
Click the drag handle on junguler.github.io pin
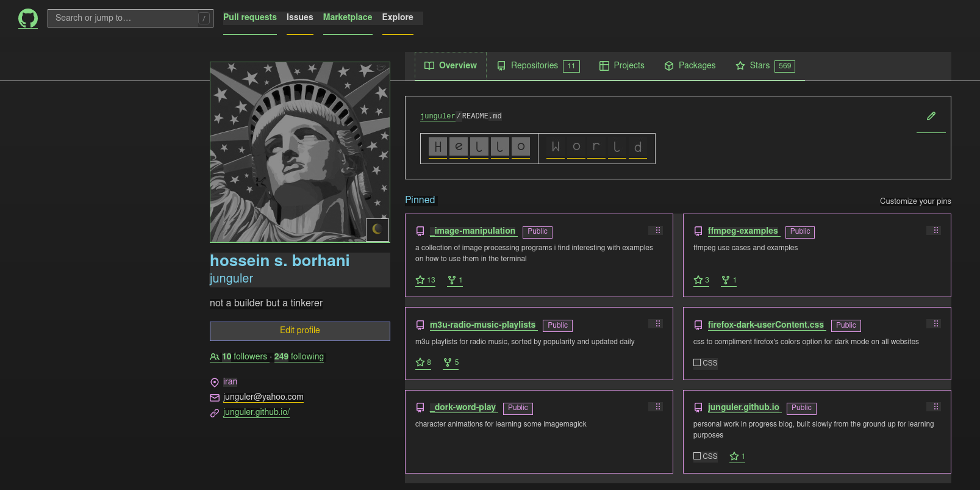point(935,407)
